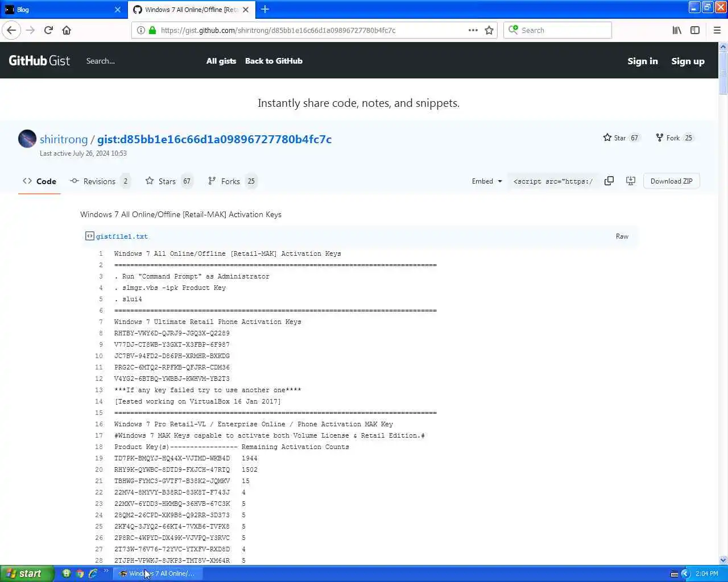Open shiritrong's avatar image

[x=27, y=139]
